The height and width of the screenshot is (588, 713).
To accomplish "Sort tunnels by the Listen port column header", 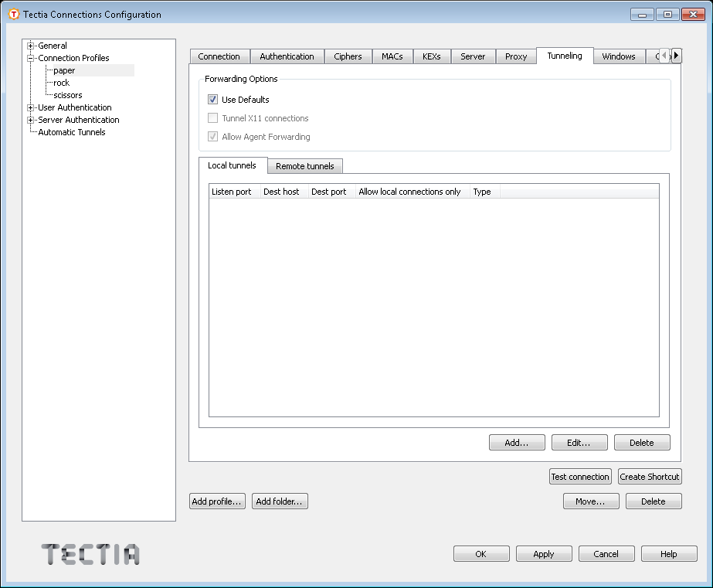I will tap(232, 192).
